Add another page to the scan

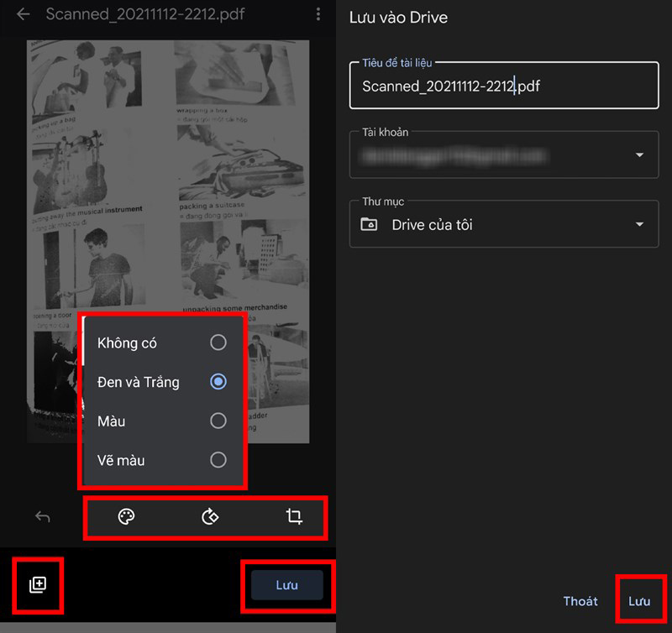click(37, 584)
